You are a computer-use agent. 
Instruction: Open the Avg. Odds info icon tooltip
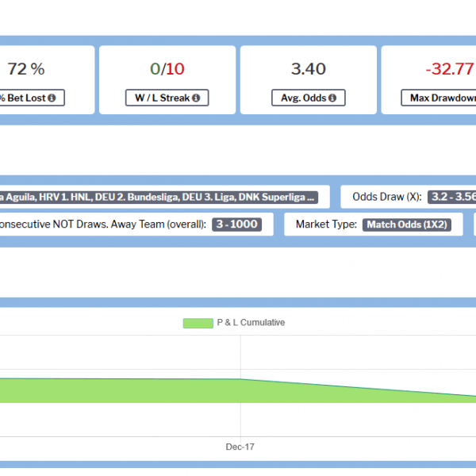point(332,98)
